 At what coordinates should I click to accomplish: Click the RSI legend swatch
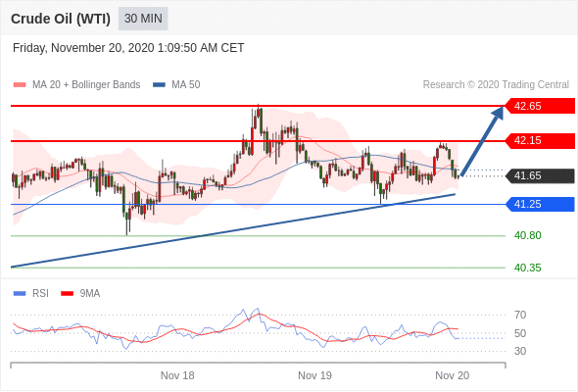coord(20,294)
